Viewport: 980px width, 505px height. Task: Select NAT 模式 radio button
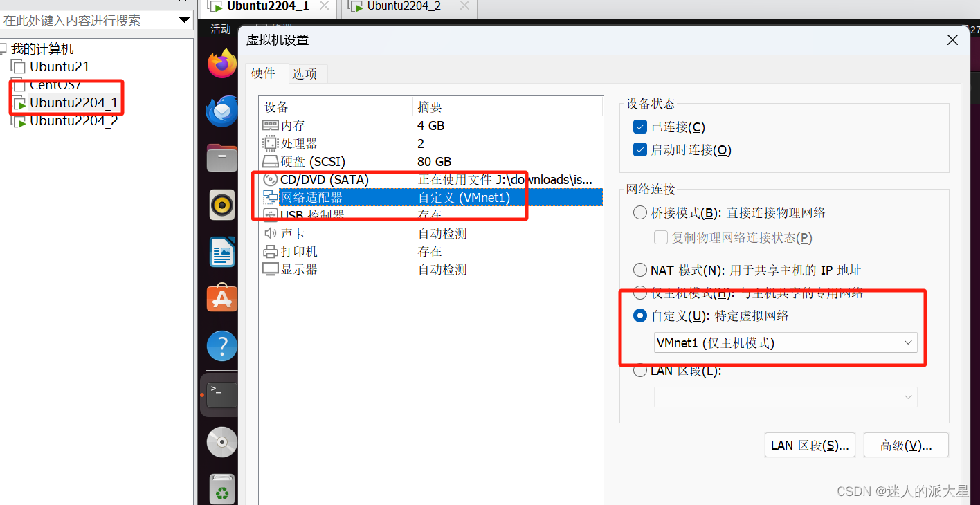coord(640,270)
